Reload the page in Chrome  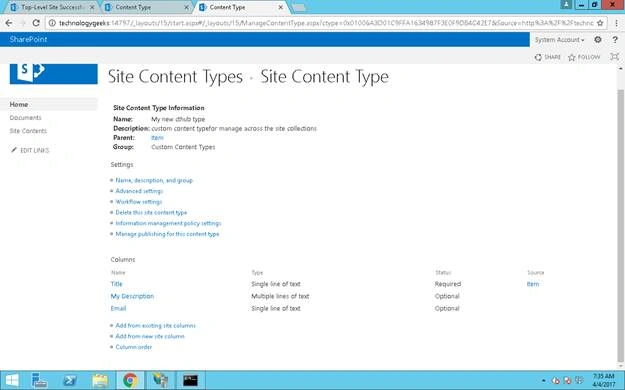tap(36, 23)
